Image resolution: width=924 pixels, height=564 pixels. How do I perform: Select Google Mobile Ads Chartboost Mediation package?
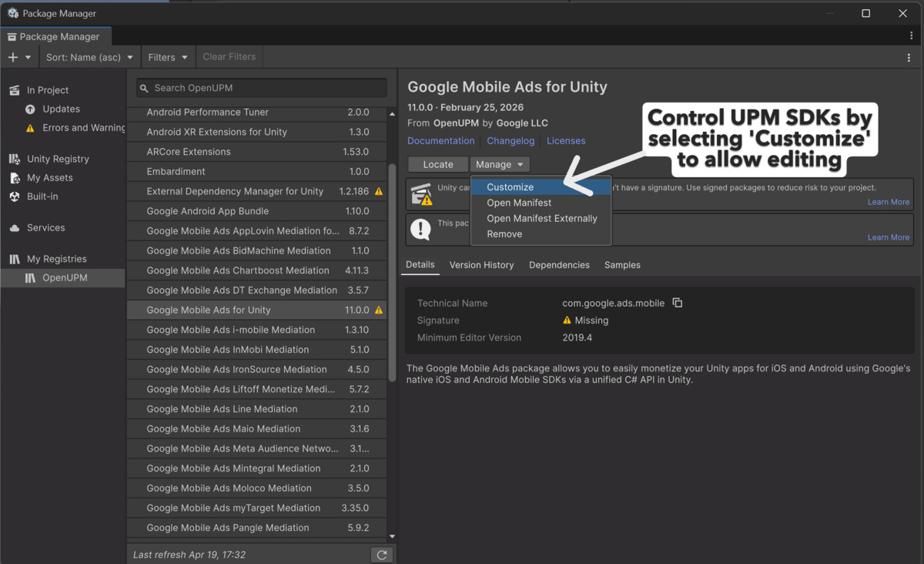click(257, 270)
